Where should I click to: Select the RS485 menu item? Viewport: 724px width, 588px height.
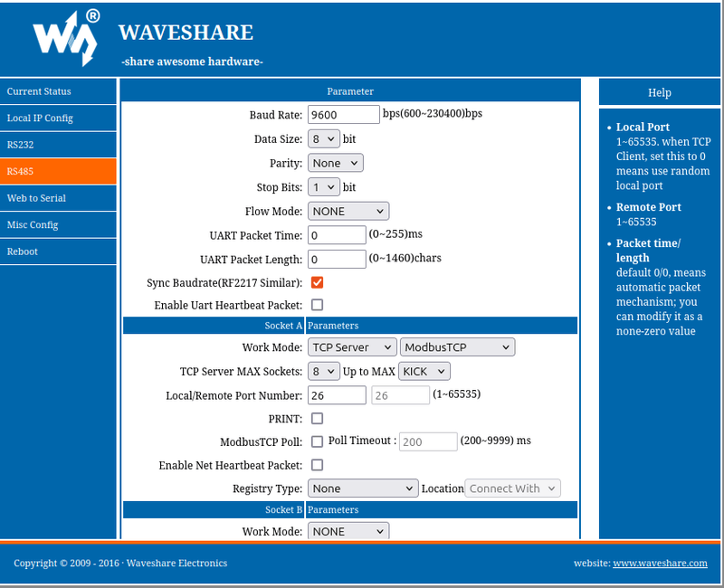click(58, 171)
